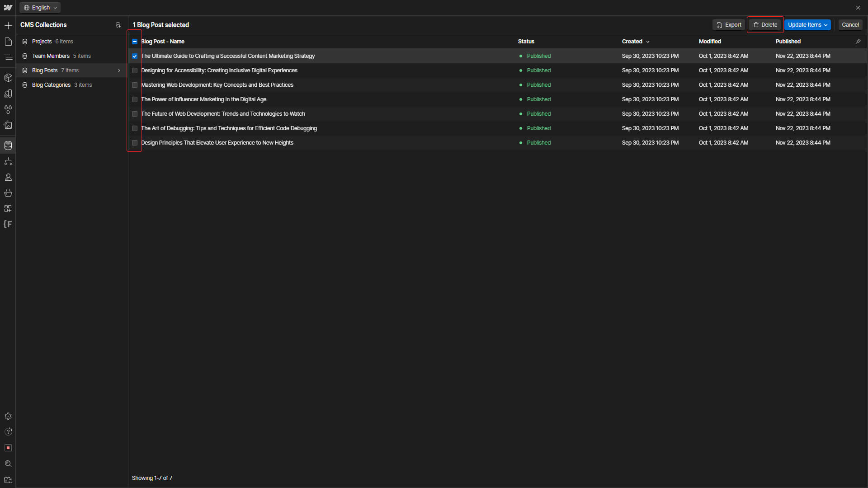Select the Blog Categories collection
The height and width of the screenshot is (488, 868).
(51, 85)
